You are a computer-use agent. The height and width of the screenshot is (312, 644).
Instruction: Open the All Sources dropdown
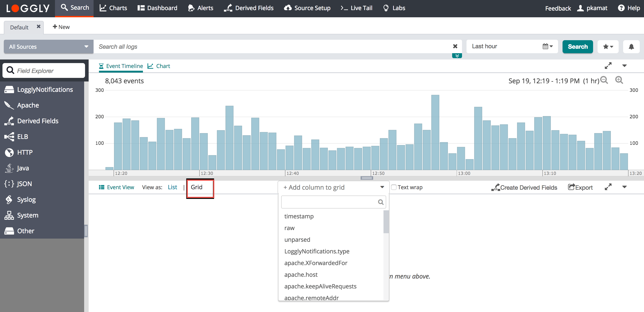(48, 47)
